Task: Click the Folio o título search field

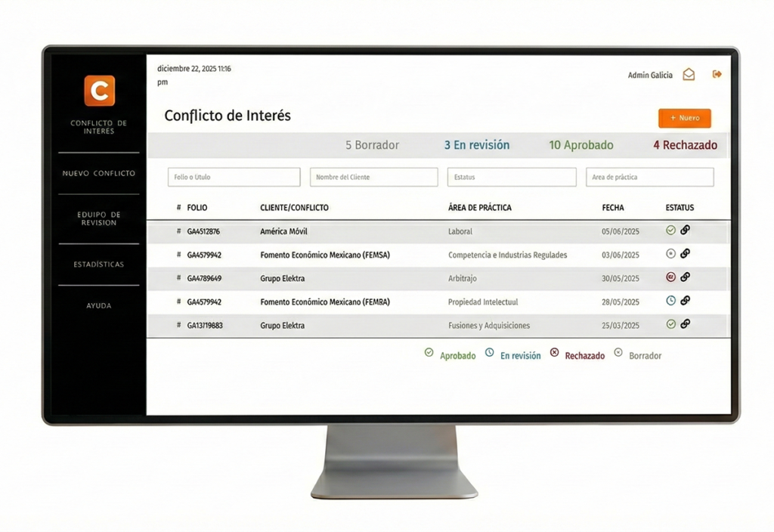Action: tap(234, 178)
